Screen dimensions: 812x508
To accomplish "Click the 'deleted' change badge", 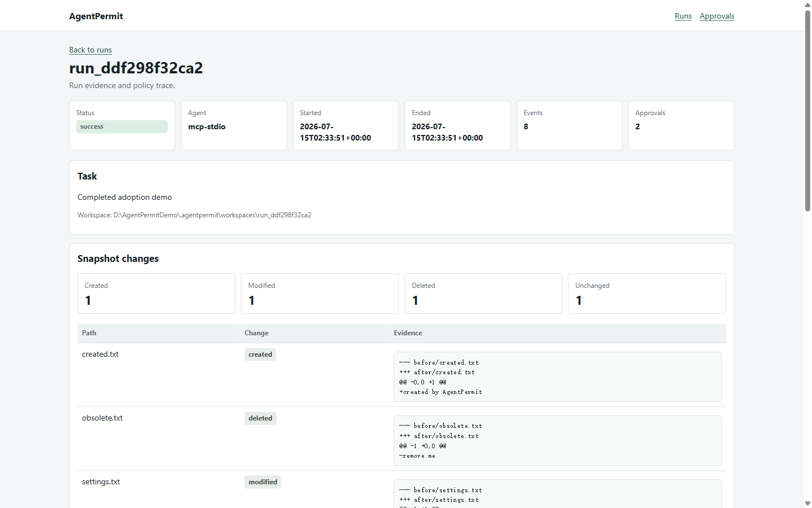I will pos(261,418).
